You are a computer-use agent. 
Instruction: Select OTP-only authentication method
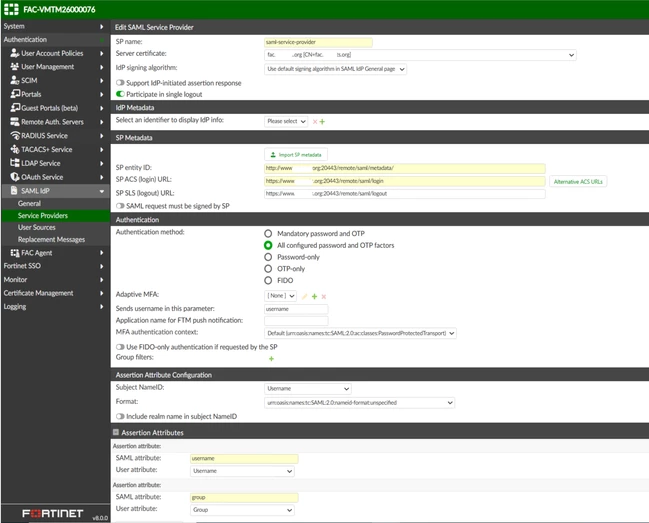click(268, 269)
